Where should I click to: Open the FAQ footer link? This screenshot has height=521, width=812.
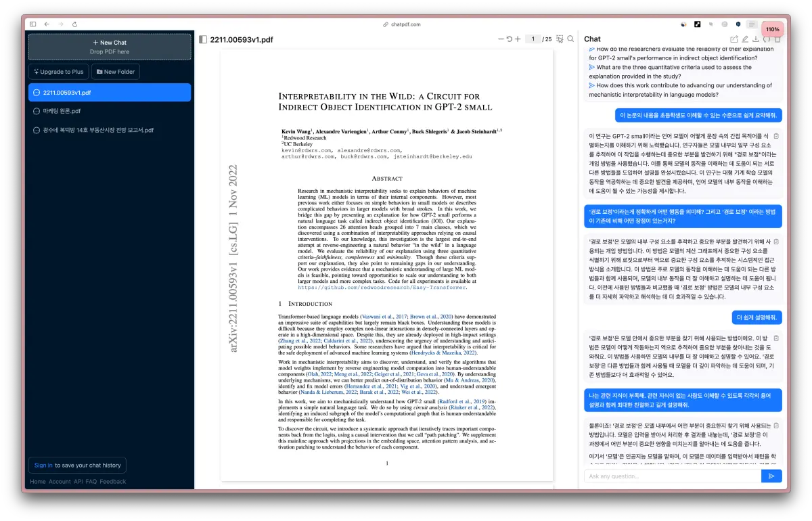point(91,482)
